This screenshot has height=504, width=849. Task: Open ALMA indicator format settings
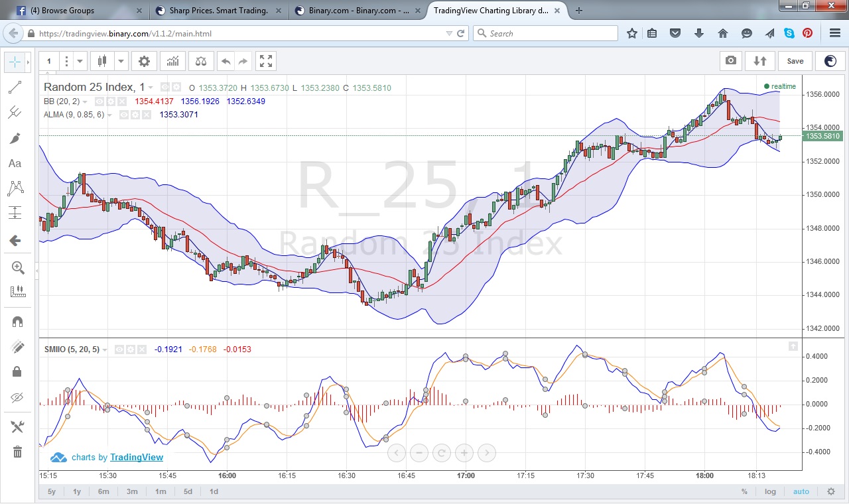[135, 115]
